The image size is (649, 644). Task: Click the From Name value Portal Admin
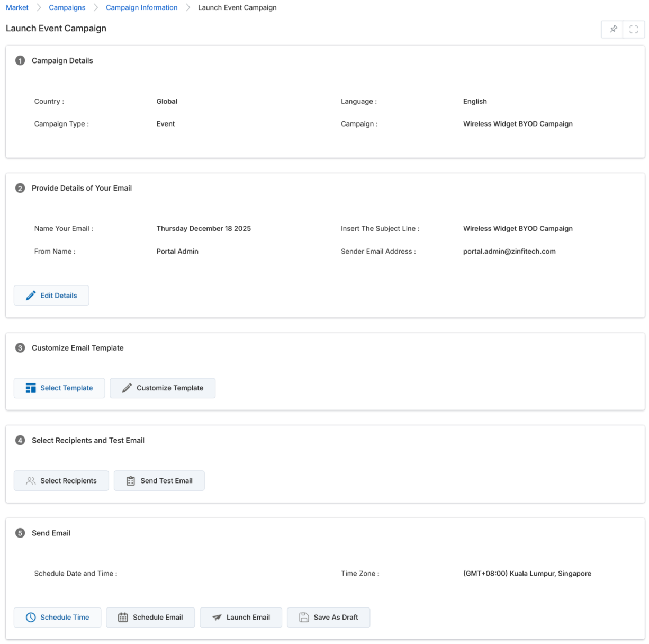[x=177, y=252]
